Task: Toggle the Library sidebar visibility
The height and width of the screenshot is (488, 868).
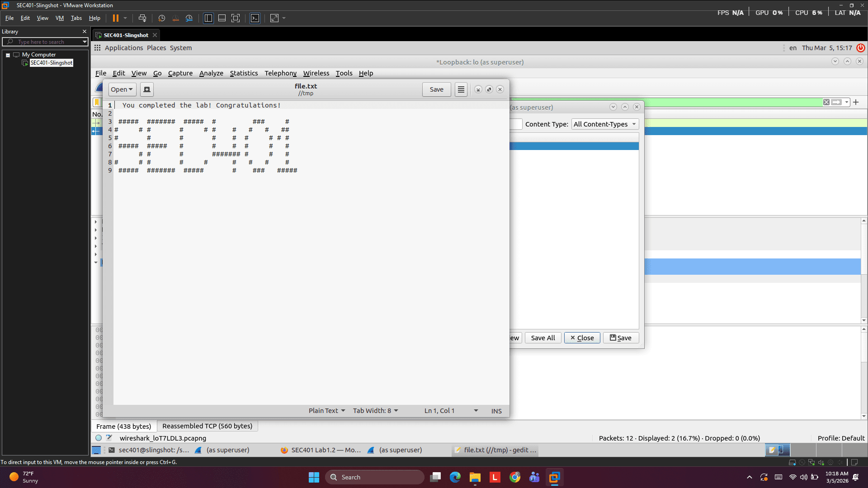Action: [208, 18]
